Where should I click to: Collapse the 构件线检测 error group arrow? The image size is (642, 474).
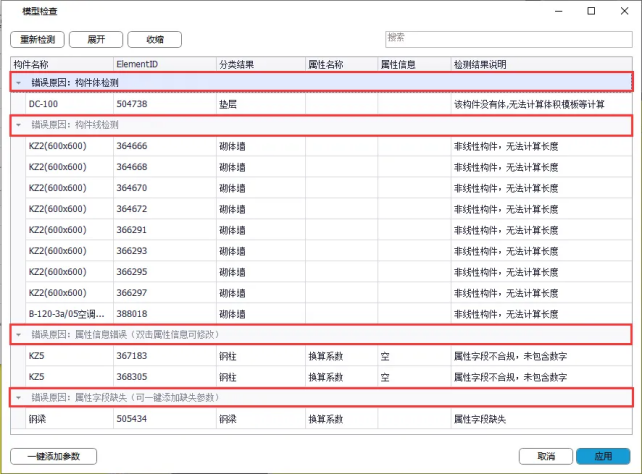point(18,125)
